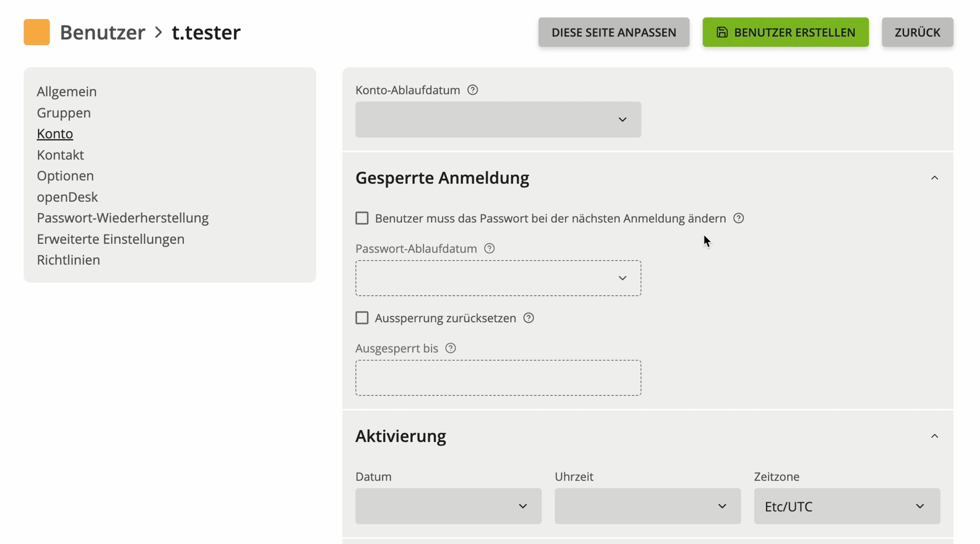This screenshot has width=980, height=544.
Task: Open the Uhrzeit dropdown
Action: (x=647, y=506)
